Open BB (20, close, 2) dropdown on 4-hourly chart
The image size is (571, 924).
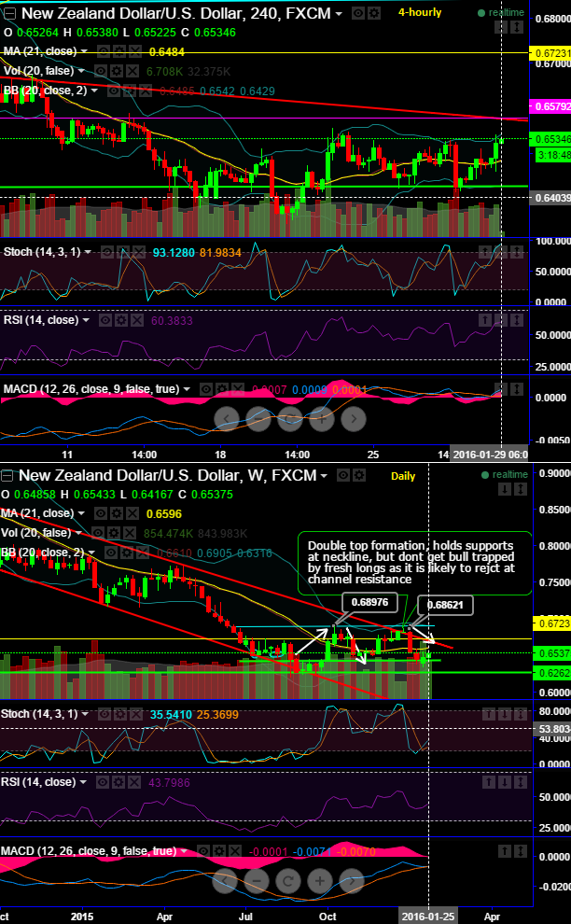(x=94, y=91)
